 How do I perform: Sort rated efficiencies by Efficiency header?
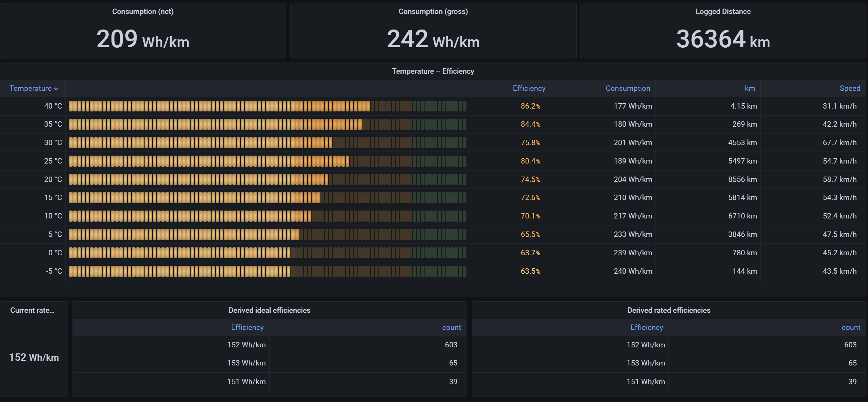(646, 327)
